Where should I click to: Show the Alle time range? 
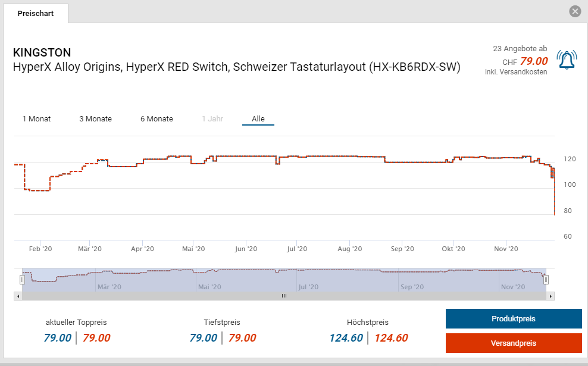pos(258,119)
